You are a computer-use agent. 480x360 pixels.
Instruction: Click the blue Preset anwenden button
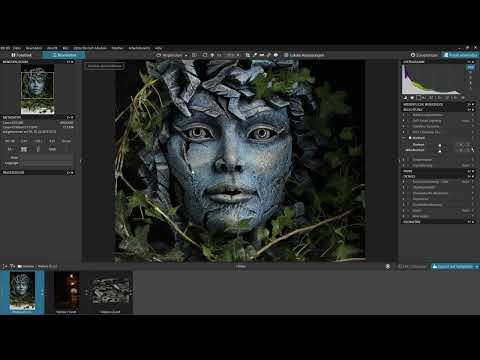coord(461,55)
